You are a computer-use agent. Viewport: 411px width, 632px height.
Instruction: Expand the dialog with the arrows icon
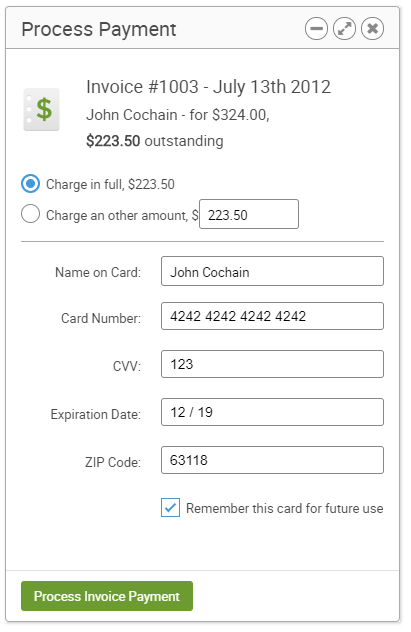point(344,29)
